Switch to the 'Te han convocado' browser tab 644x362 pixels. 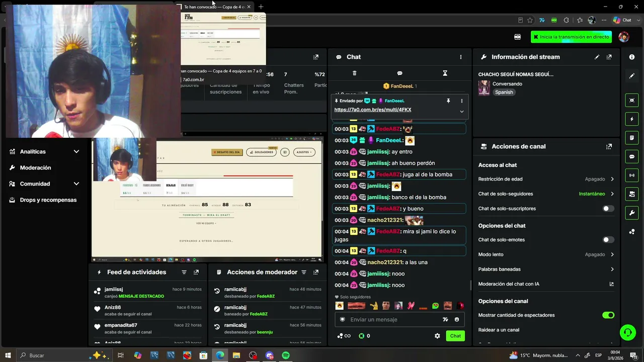tap(215, 7)
